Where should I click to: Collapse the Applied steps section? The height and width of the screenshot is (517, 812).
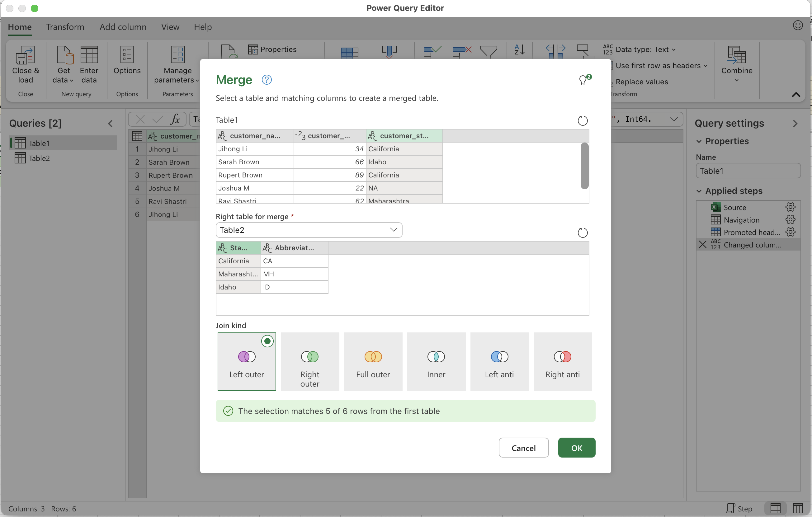coord(699,191)
